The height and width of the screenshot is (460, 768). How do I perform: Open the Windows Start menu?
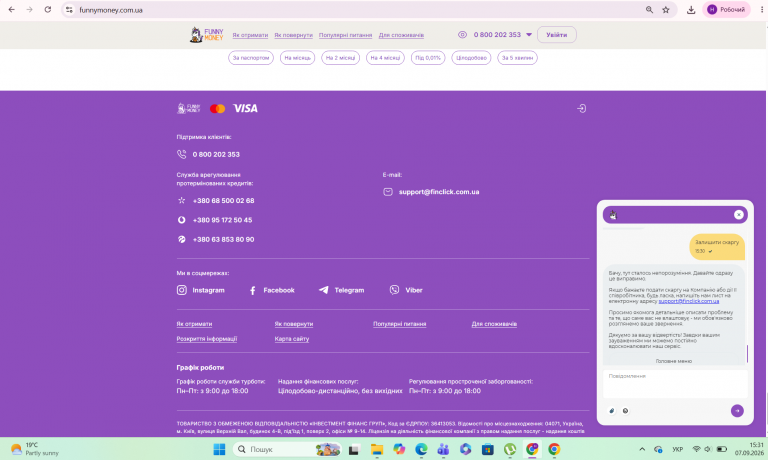pos(219,449)
